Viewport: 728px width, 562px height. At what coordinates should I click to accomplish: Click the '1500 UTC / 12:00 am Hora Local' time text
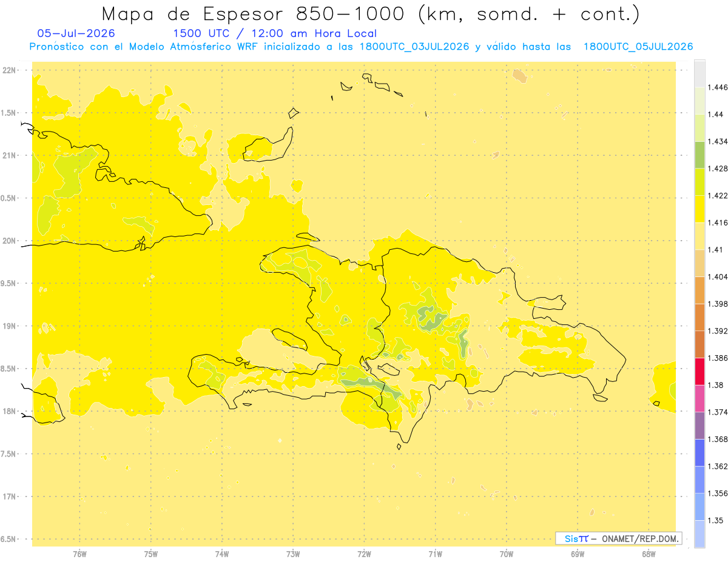click(275, 34)
